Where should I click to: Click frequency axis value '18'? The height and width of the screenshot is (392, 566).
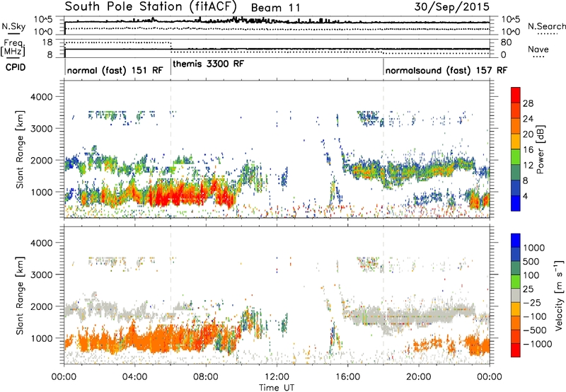[x=47, y=42]
